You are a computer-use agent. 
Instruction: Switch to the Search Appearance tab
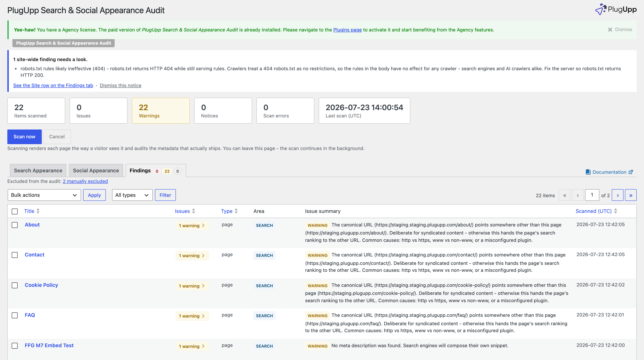pos(38,170)
